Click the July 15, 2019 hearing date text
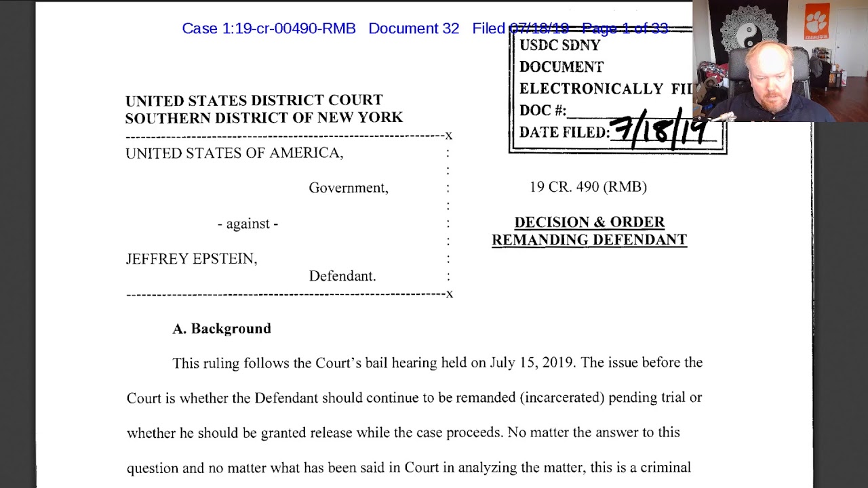Image resolution: width=868 pixels, height=488 pixels. (x=533, y=363)
